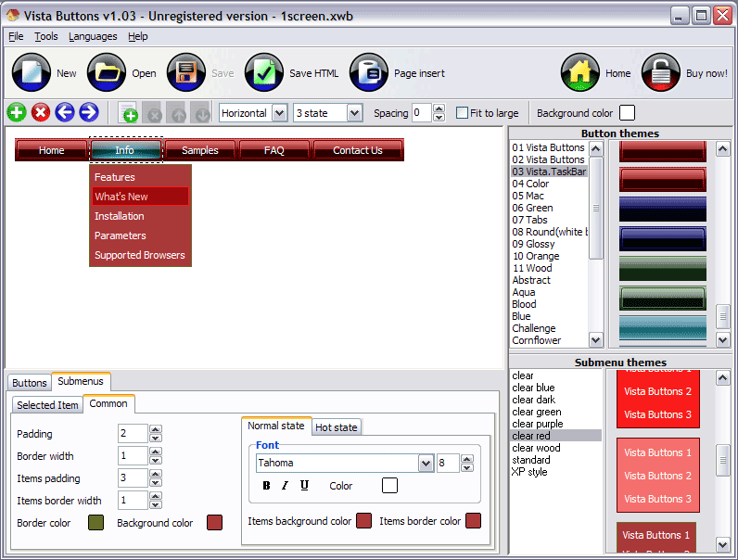Move the button right with the blue arrow
Viewport: 738px width, 560px height.
click(x=88, y=112)
